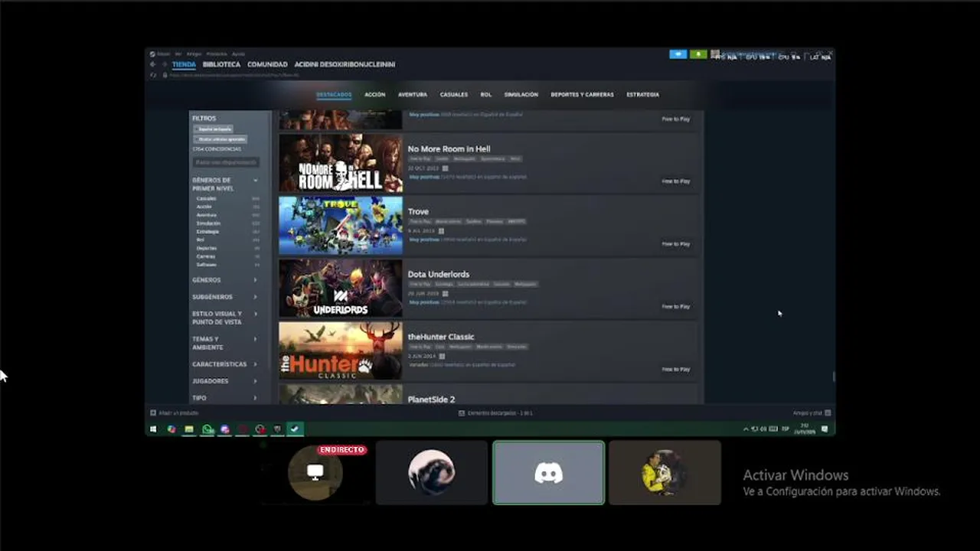
Task: Click the Dota Underlords title
Action: pyautogui.click(x=439, y=274)
